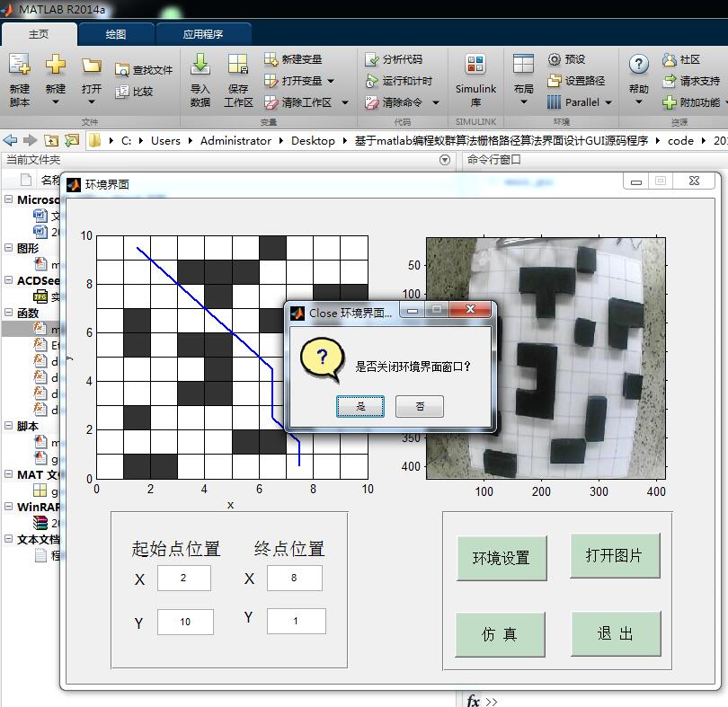Click Request Support (请求支持)
The height and width of the screenshot is (707, 728).
pyautogui.click(x=691, y=81)
